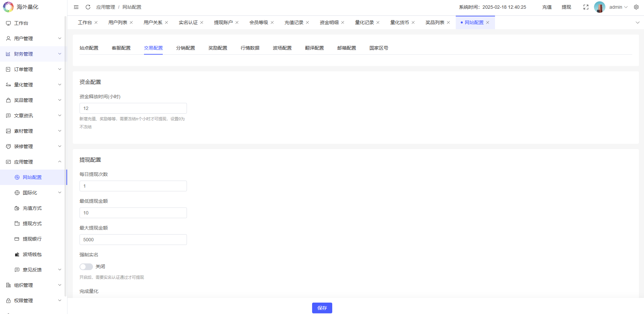The height and width of the screenshot is (314, 644).
Task: Click the 充值方式 recharge method icon
Action: click(17, 208)
